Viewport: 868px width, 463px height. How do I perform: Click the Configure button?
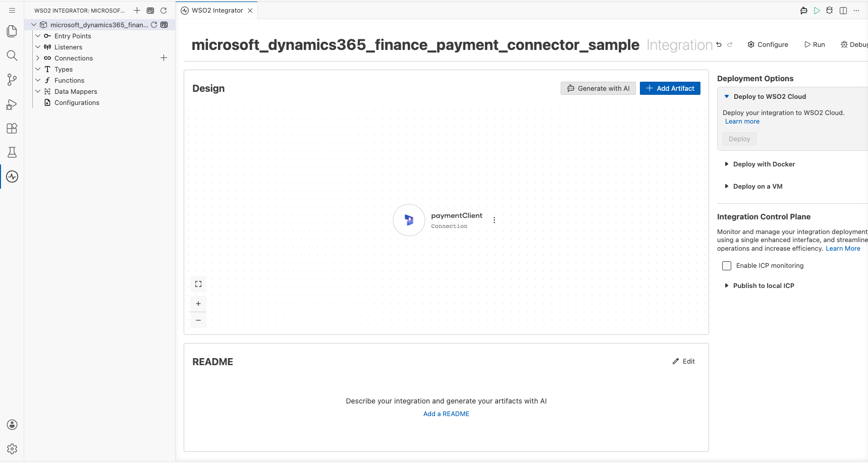click(768, 44)
